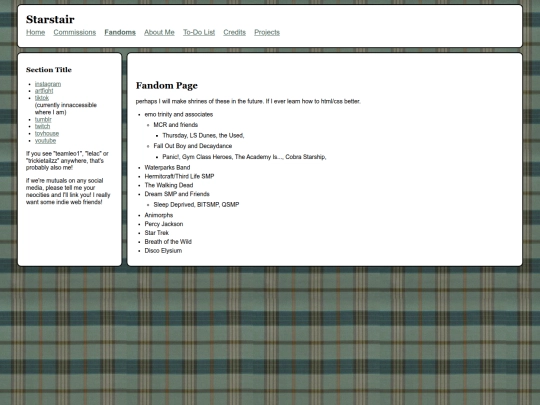The width and height of the screenshot is (540, 405).
Task: Open the Home navigation link
Action: point(35,32)
